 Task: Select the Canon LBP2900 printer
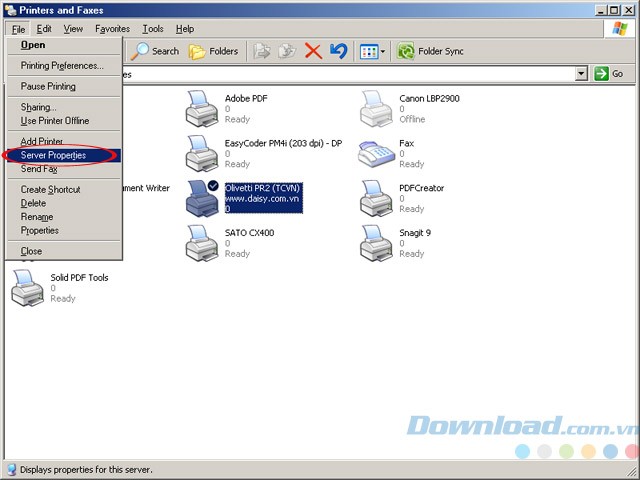(376, 108)
